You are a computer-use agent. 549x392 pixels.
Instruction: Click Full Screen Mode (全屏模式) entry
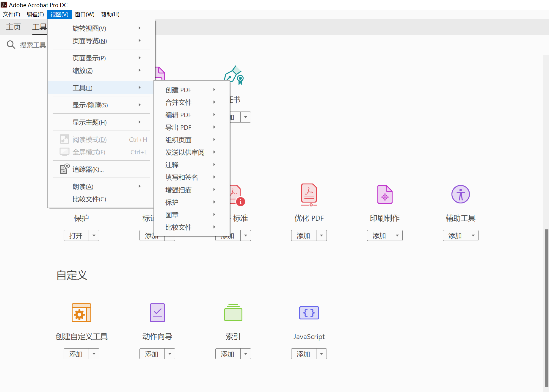tap(101, 152)
